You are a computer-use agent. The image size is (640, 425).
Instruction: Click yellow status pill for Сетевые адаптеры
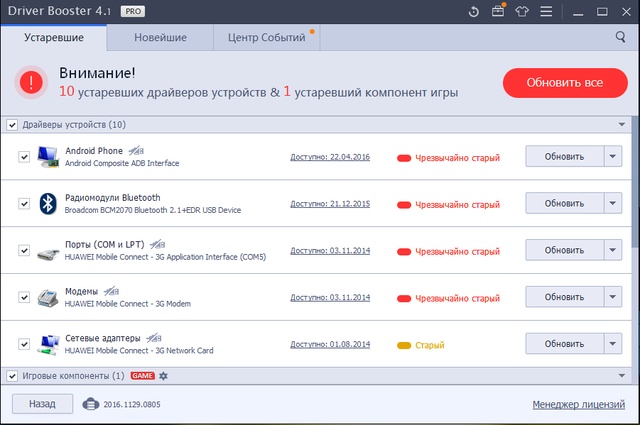pyautogui.click(x=404, y=345)
